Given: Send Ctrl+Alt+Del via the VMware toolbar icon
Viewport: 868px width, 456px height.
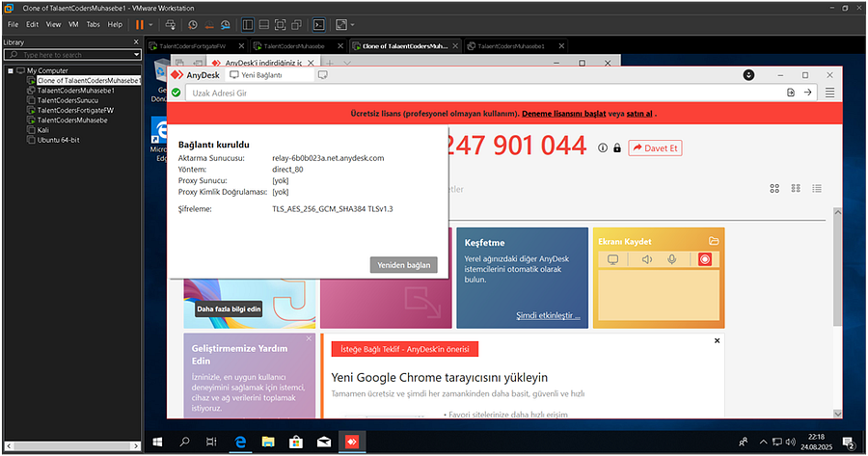Looking at the screenshot, I should 171,25.
